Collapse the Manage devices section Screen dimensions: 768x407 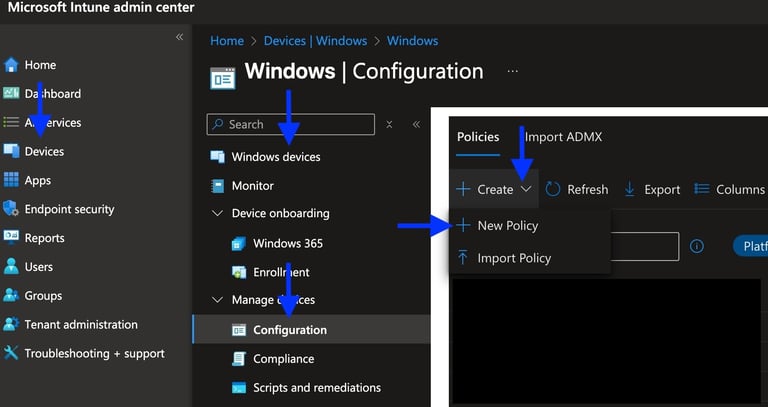pos(216,300)
